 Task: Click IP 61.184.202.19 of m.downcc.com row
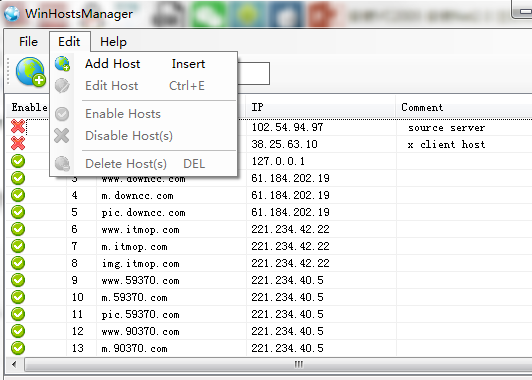[x=290, y=195]
